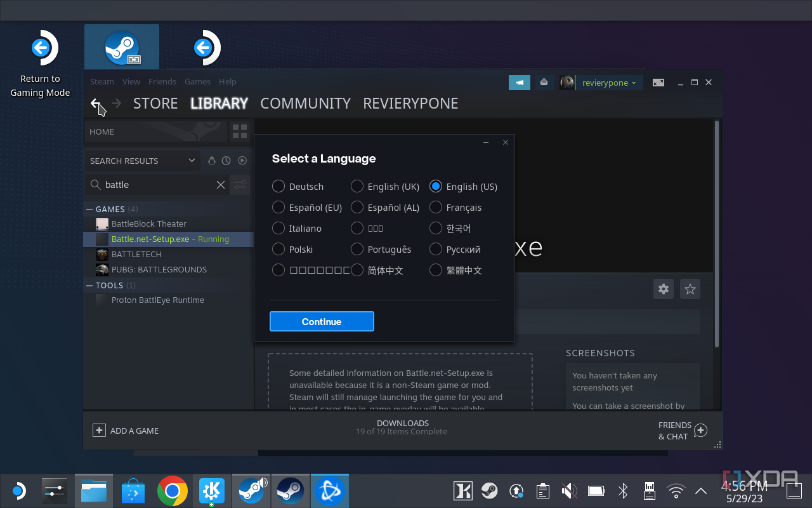Open game settings gear for Battle.net-Setup.exe

click(664, 289)
